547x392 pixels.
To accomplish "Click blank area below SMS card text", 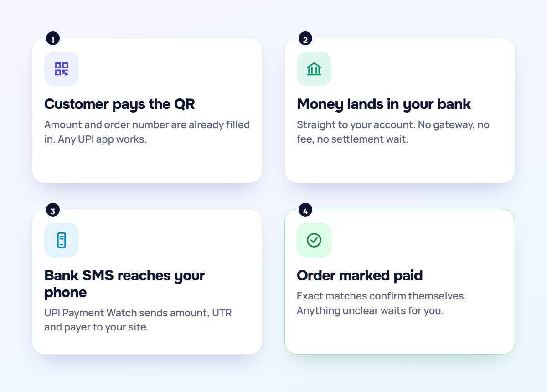I will click(x=146, y=343).
